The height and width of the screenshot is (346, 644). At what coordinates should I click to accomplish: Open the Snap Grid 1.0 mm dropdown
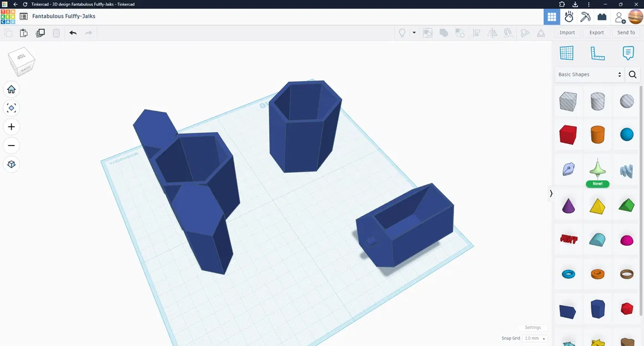pos(535,338)
